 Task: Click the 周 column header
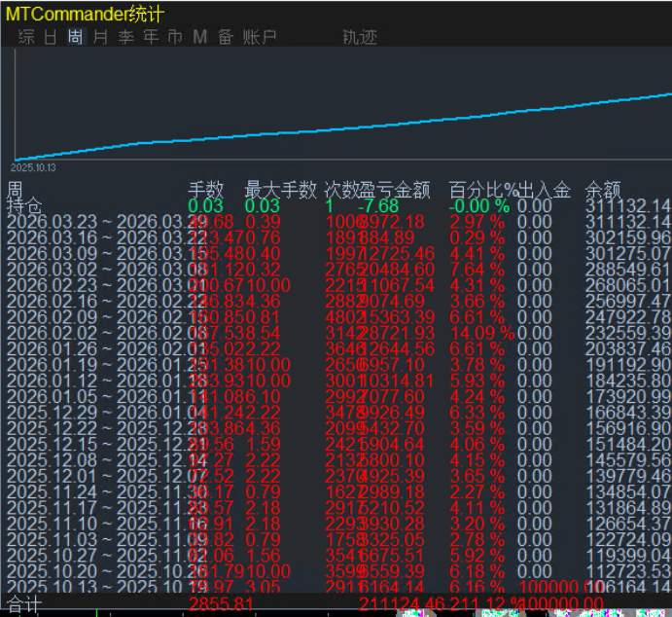coord(15,189)
